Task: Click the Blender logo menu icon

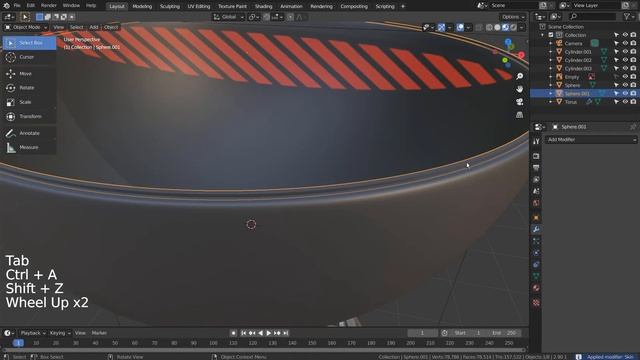Action: [6, 6]
